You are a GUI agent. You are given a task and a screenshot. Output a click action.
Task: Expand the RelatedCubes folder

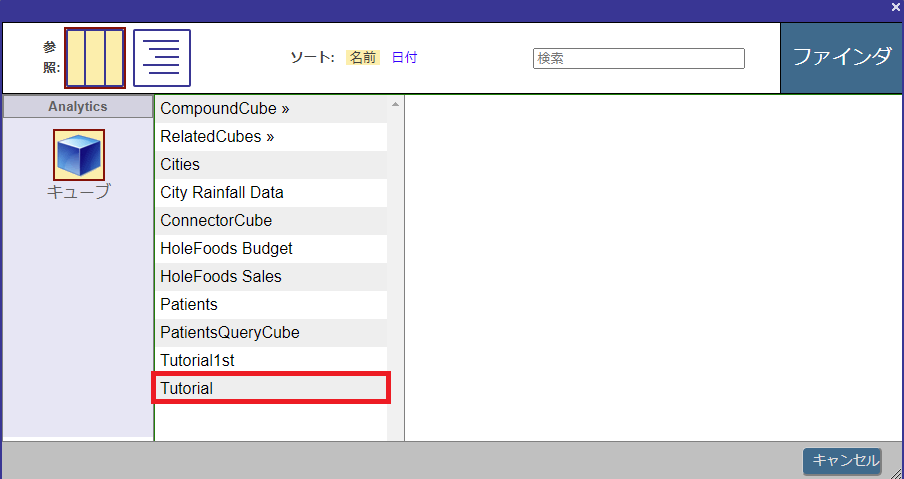coord(217,136)
